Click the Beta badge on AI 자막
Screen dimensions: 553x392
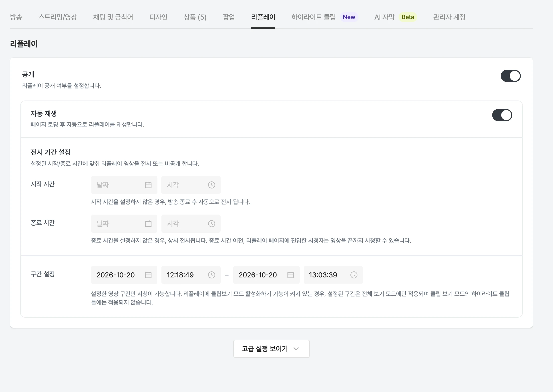point(408,17)
